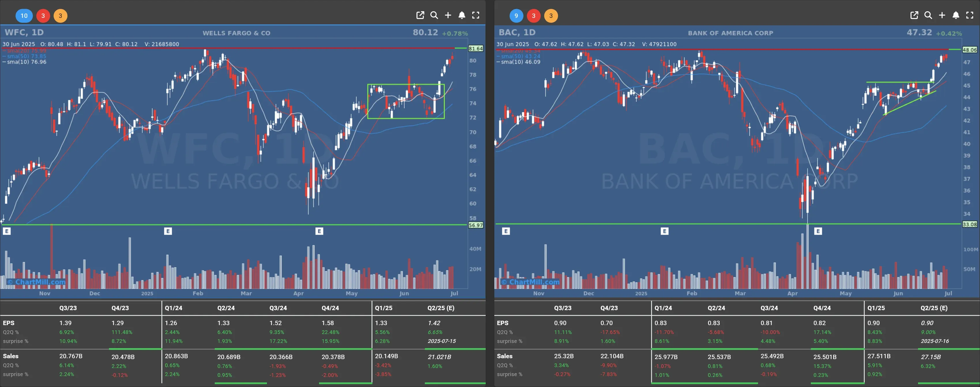This screenshot has height=387, width=980.
Task: Click the blue 10 badge above WFC
Action: click(24, 16)
